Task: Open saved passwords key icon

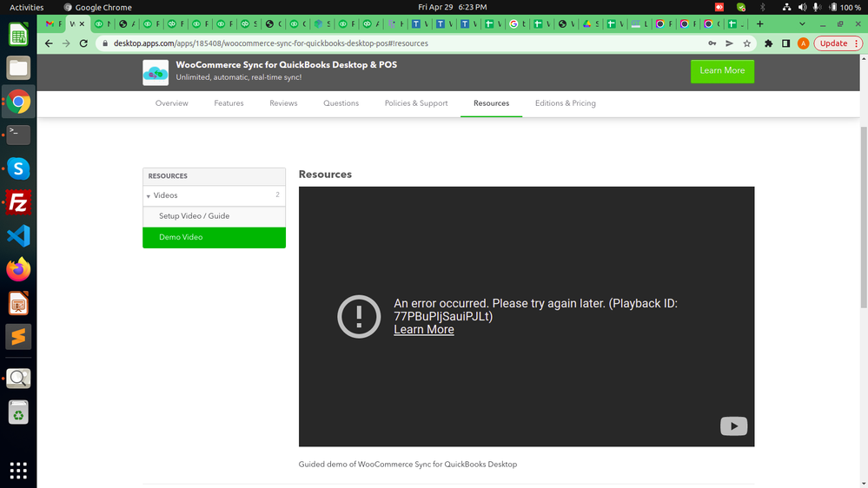Action: (x=712, y=43)
